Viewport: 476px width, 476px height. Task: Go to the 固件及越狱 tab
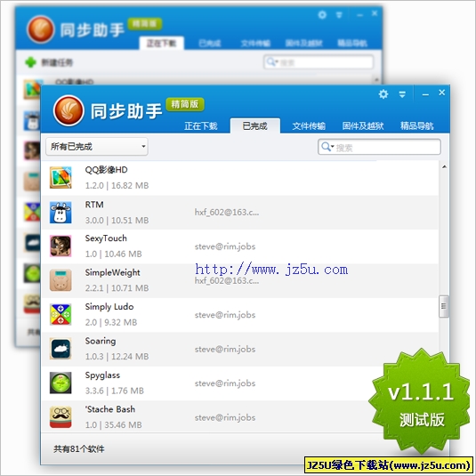363,126
